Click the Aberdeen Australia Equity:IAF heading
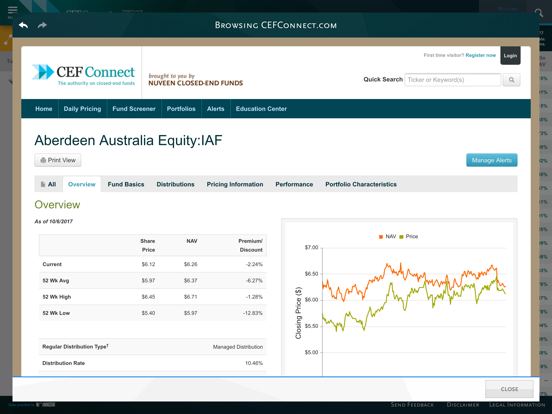The height and width of the screenshot is (414, 552). point(128,140)
